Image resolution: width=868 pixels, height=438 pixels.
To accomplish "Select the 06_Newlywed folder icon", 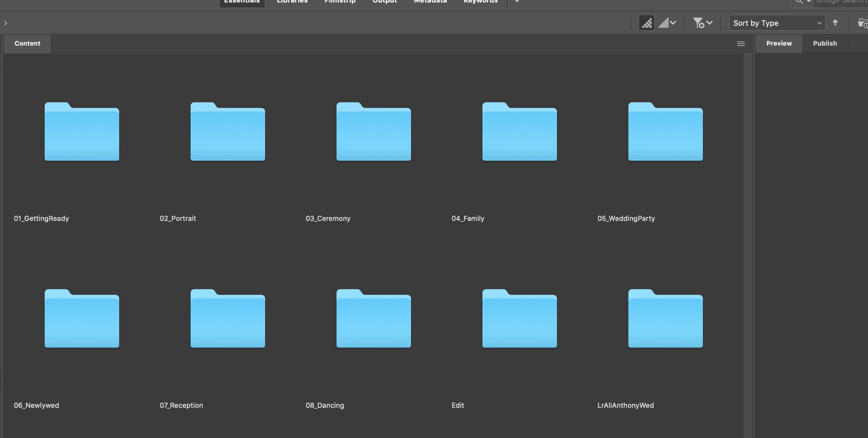I will coord(81,318).
